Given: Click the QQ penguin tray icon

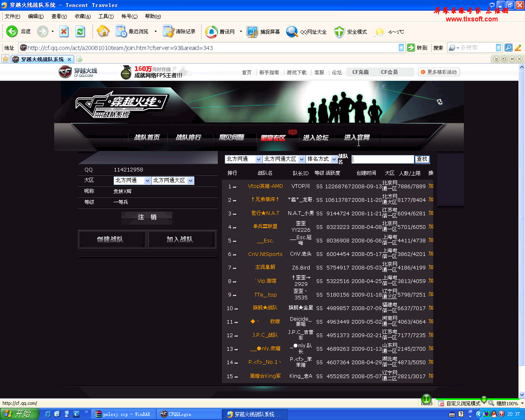Looking at the screenshot, I should pos(494,414).
